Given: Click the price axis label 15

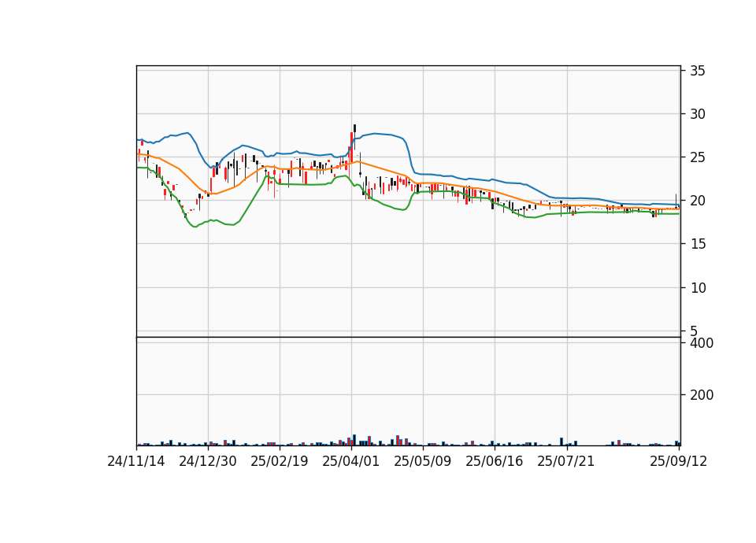Looking at the screenshot, I should coord(698,244).
